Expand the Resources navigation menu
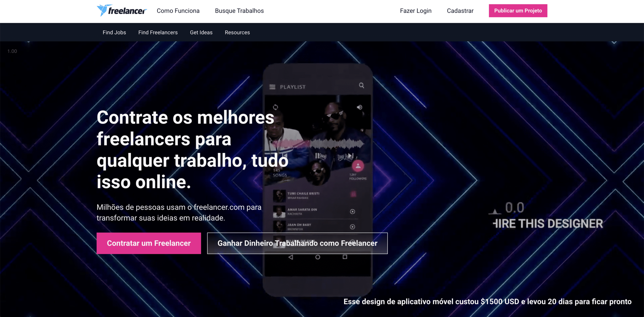Viewport: 644px width, 317px height. pyautogui.click(x=237, y=32)
